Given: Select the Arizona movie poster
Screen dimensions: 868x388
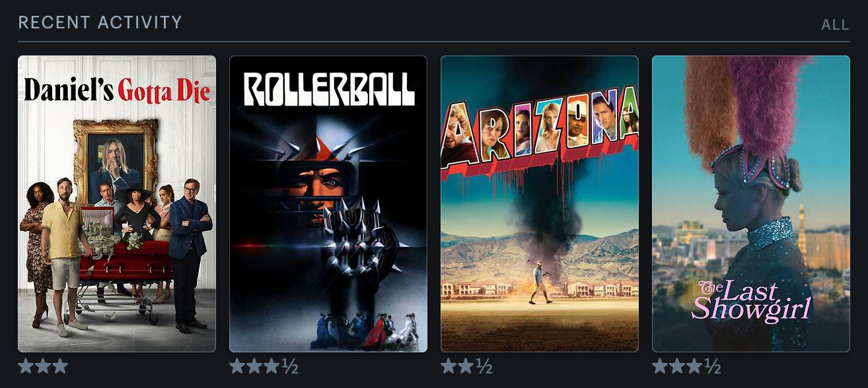Looking at the screenshot, I should (540, 204).
